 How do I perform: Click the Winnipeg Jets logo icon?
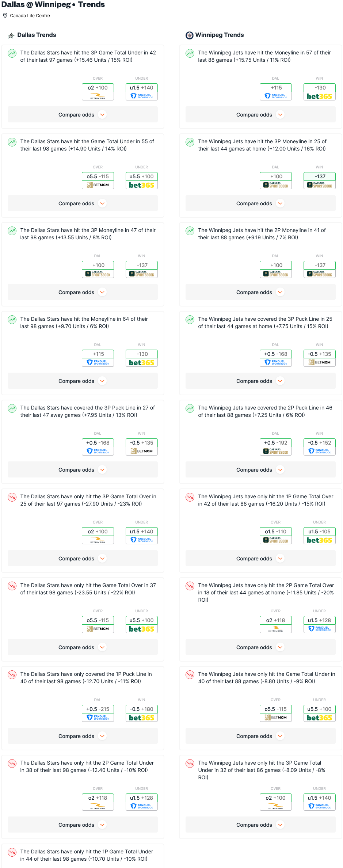point(189,35)
